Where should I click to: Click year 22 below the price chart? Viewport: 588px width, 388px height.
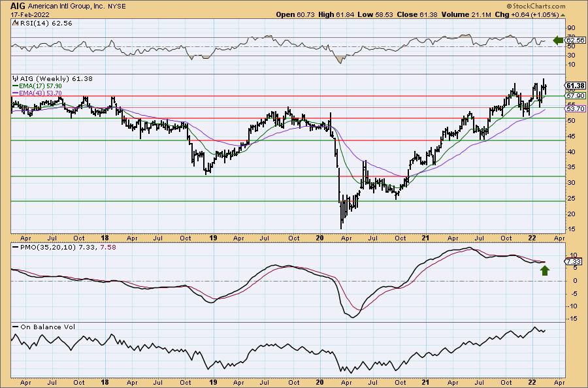point(532,238)
